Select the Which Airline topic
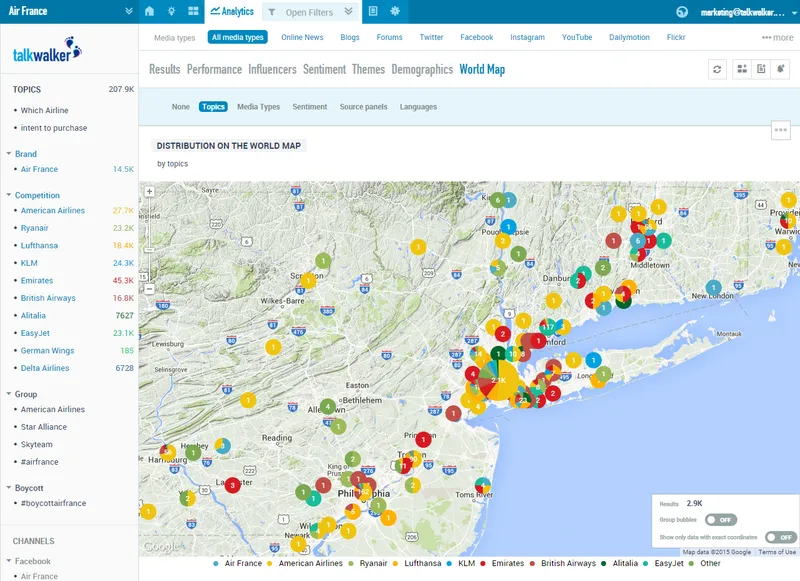 coord(44,110)
